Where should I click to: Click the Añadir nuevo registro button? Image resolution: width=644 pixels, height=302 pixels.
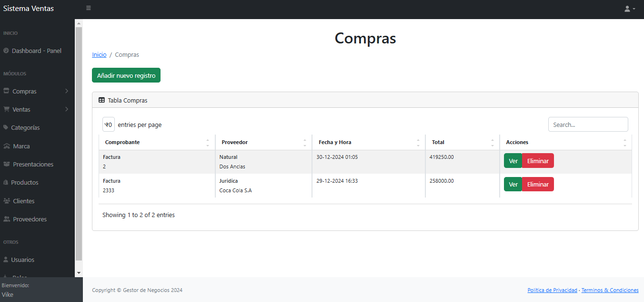(x=126, y=75)
